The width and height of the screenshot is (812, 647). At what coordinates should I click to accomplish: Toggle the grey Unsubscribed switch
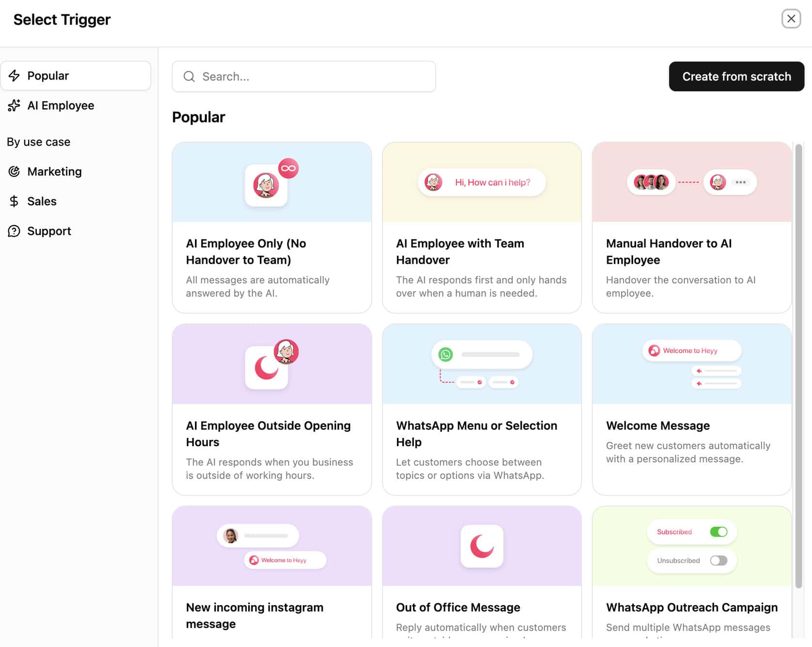pyautogui.click(x=718, y=561)
